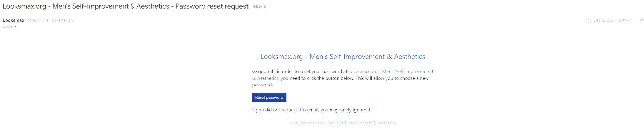Click the blue Reset password button

click(269, 97)
